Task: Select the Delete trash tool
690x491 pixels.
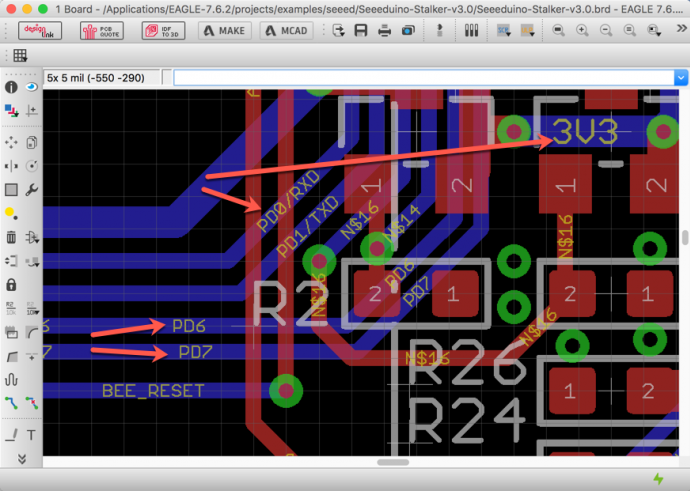Action: coord(11,237)
